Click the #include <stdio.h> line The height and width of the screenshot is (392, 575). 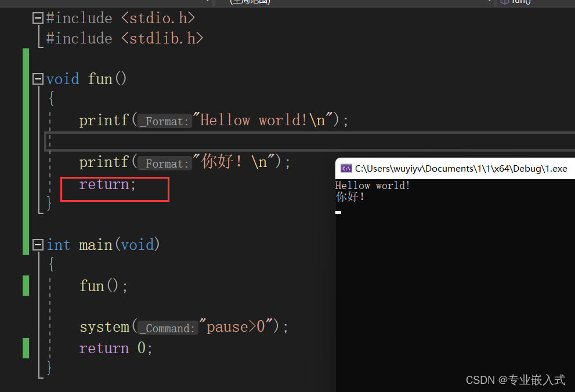pyautogui.click(x=120, y=18)
